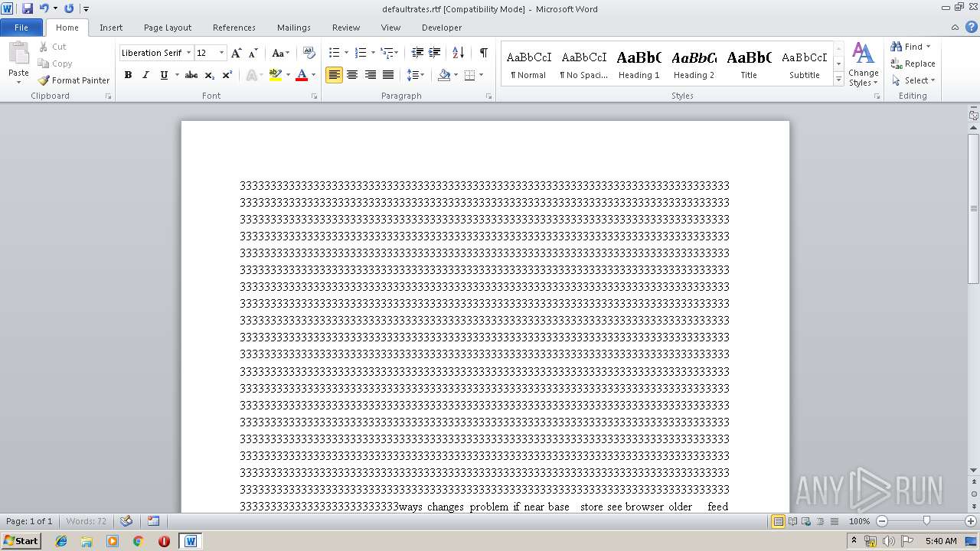This screenshot has width=980, height=551.
Task: Open the font name dropdown
Action: point(188,53)
